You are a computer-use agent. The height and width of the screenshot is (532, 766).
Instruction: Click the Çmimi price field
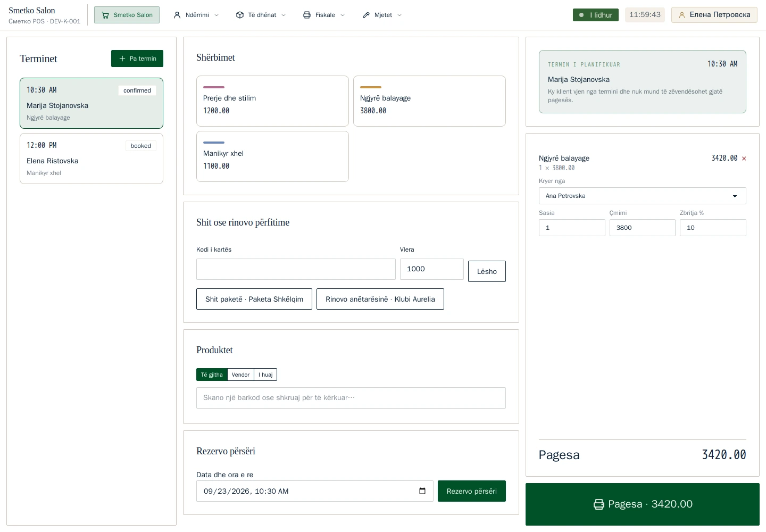tap(643, 228)
